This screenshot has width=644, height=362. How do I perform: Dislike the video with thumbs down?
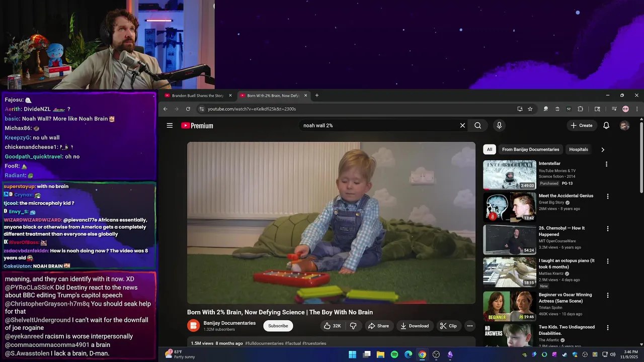click(x=353, y=326)
